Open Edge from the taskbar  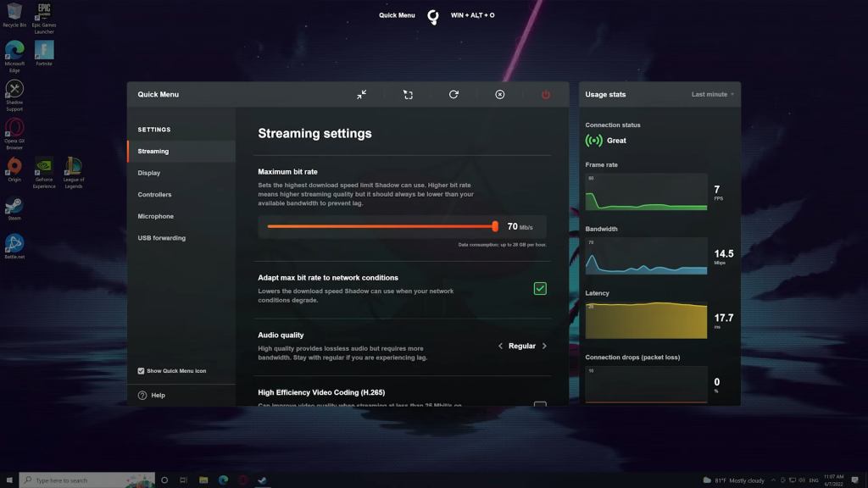[223, 480]
